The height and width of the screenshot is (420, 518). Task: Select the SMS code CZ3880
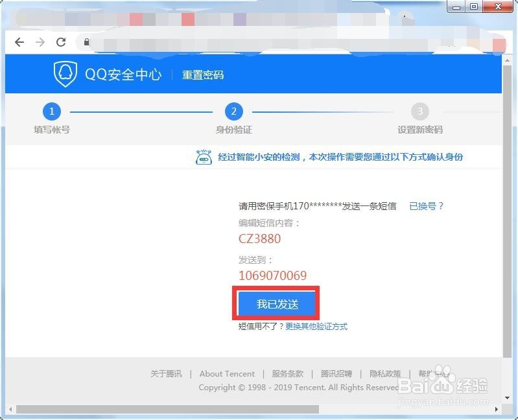[x=260, y=239]
